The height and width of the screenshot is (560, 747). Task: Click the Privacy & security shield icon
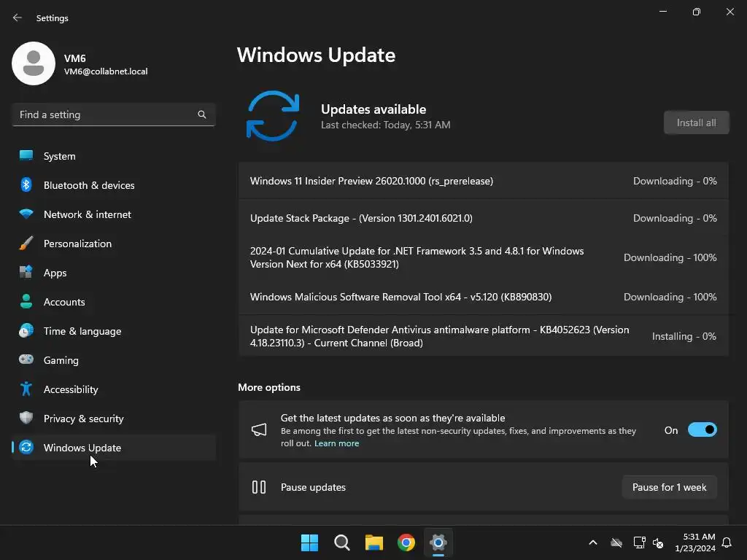pos(26,418)
